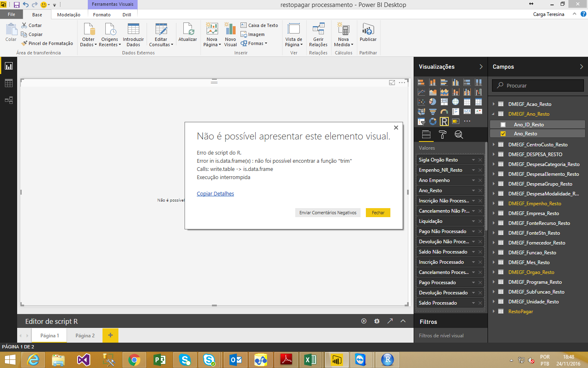
Task: Click the Procurar search field
Action: point(538,85)
